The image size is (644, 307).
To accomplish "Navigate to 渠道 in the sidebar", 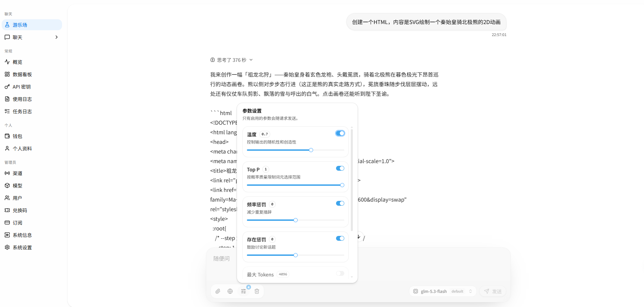I will [x=32, y=173].
